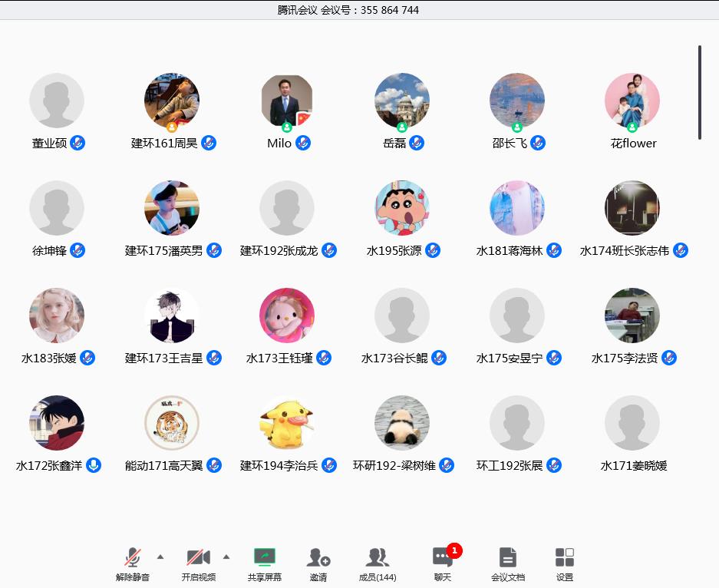This screenshot has width=719, height=588.
Task: Open the Invite (邀请) dialog
Action: point(318,558)
